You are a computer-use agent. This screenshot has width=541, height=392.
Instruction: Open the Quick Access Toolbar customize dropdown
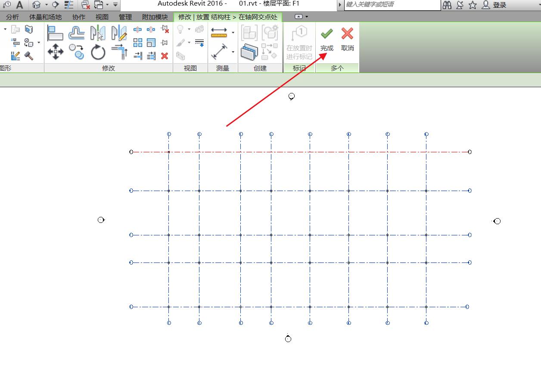point(115,5)
